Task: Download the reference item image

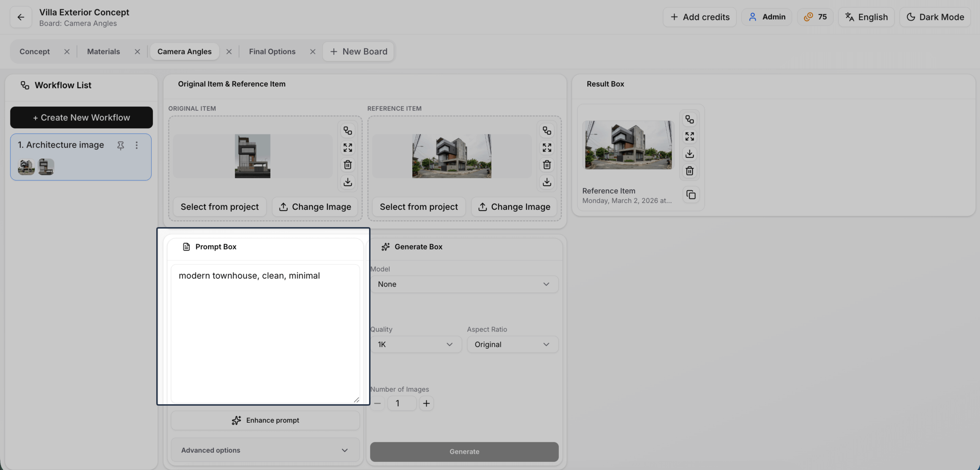Action: tap(547, 182)
